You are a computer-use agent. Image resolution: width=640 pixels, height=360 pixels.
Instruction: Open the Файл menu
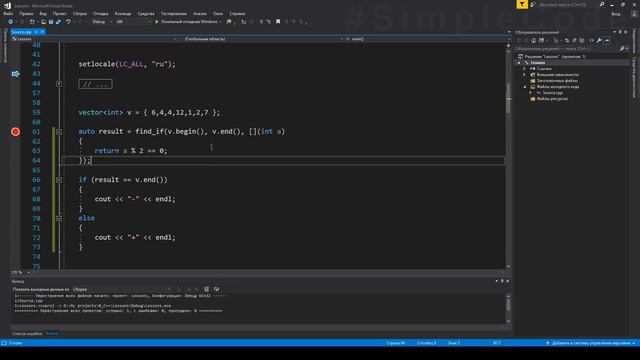(8, 13)
